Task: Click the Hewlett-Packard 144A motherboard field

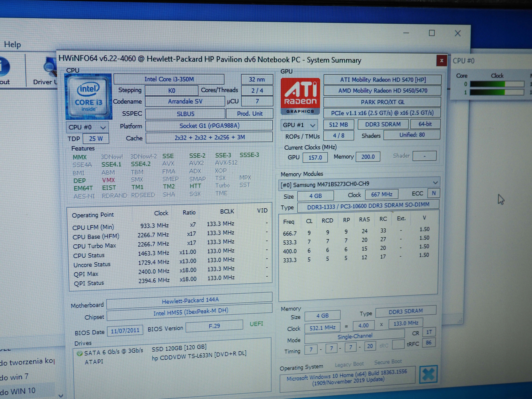Action: [190, 301]
